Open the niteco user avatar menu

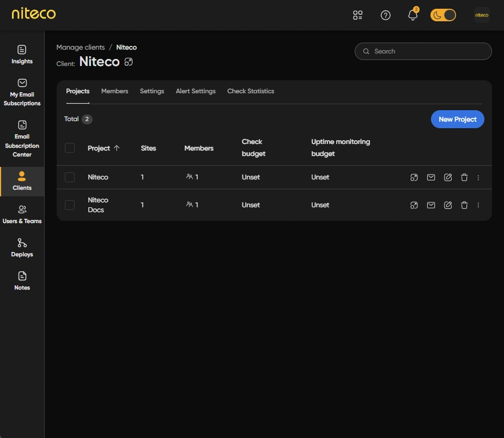point(482,15)
